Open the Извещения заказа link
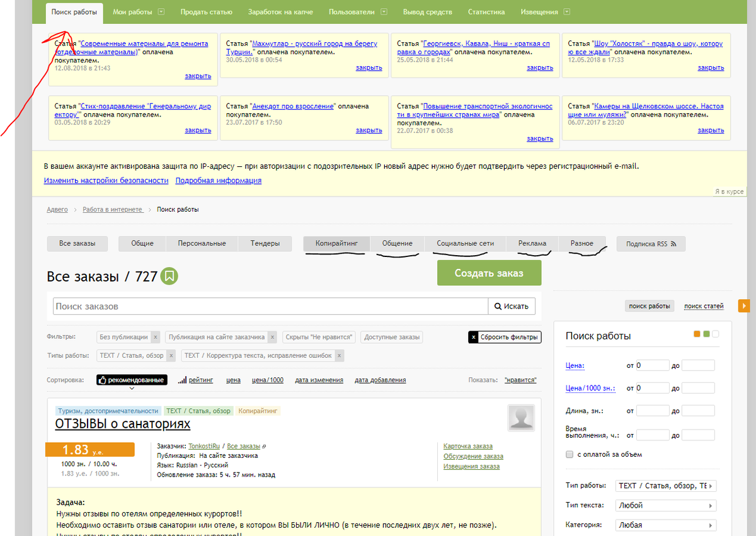This screenshot has width=756, height=536. (x=471, y=466)
